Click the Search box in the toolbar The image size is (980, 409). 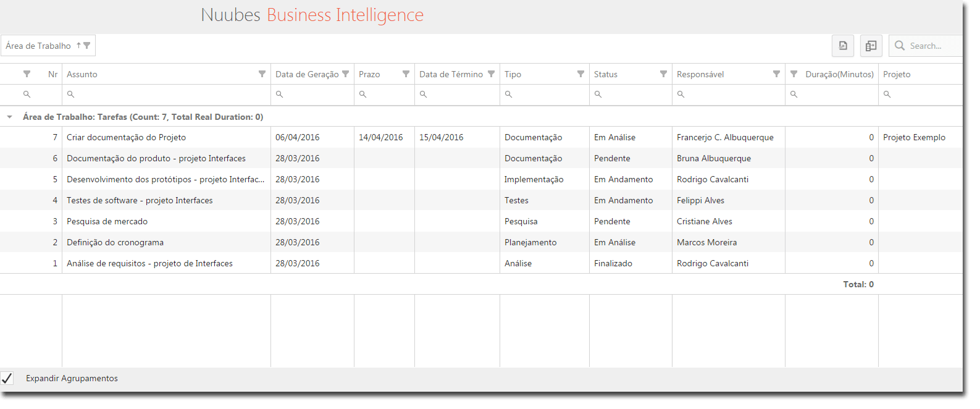(x=926, y=46)
